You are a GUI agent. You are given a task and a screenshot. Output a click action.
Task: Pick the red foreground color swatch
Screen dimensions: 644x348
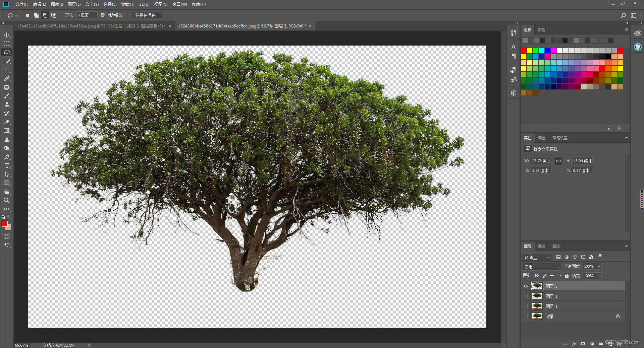[x=5, y=224]
